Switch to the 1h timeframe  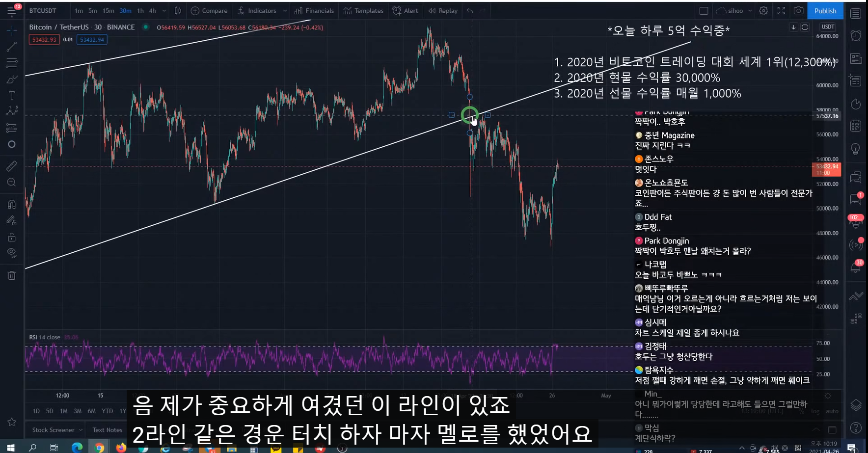pos(140,11)
